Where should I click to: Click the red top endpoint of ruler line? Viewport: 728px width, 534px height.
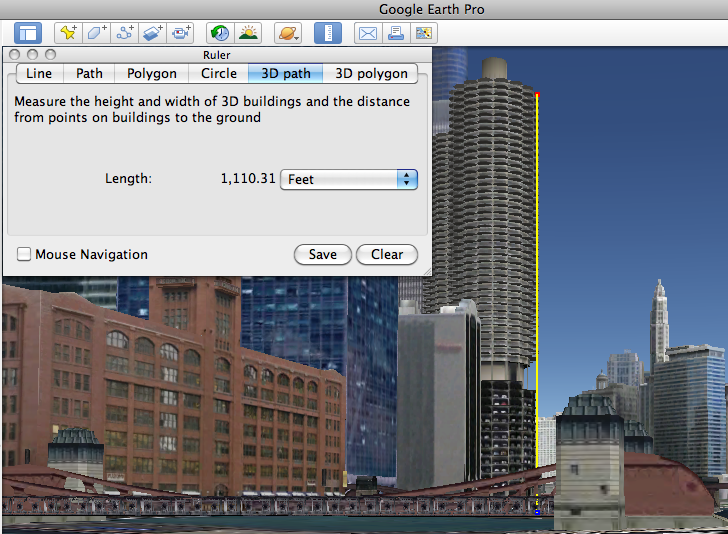[537, 95]
